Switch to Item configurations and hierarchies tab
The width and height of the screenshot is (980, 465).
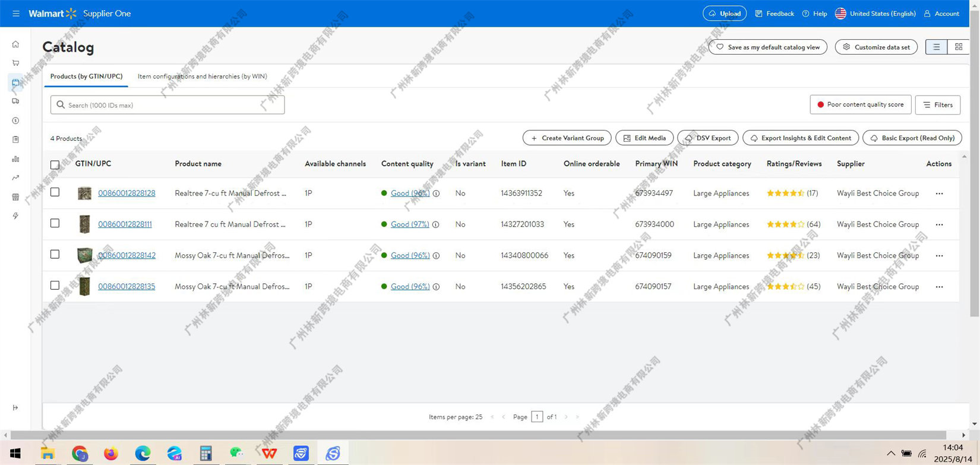[x=203, y=76]
